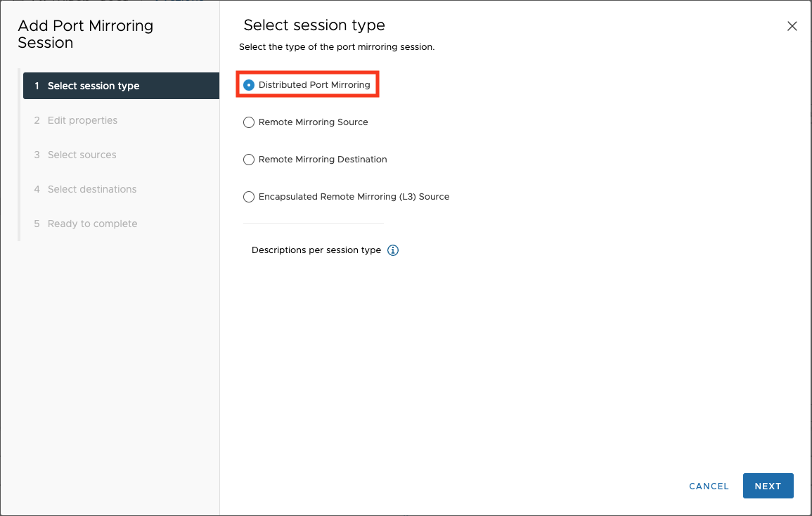Close the Add Port Mirroring Session dialog
Screen dimensions: 812x516
tap(792, 27)
